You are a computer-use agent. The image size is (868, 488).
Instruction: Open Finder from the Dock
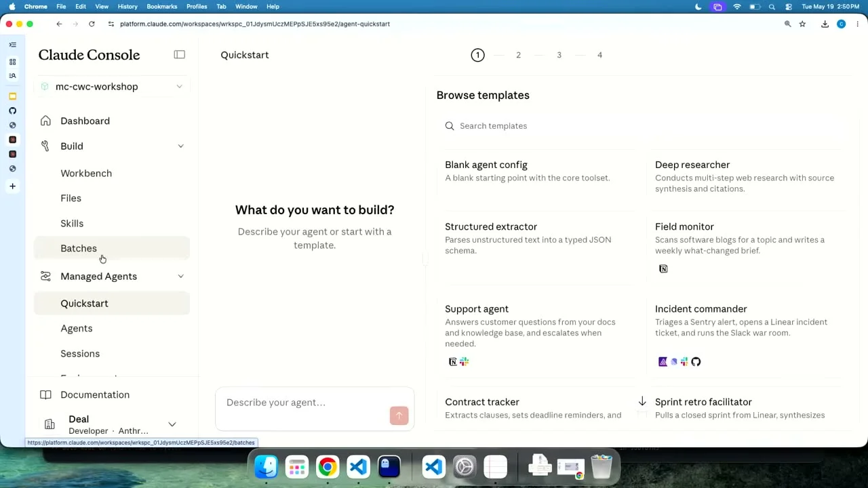(x=266, y=467)
